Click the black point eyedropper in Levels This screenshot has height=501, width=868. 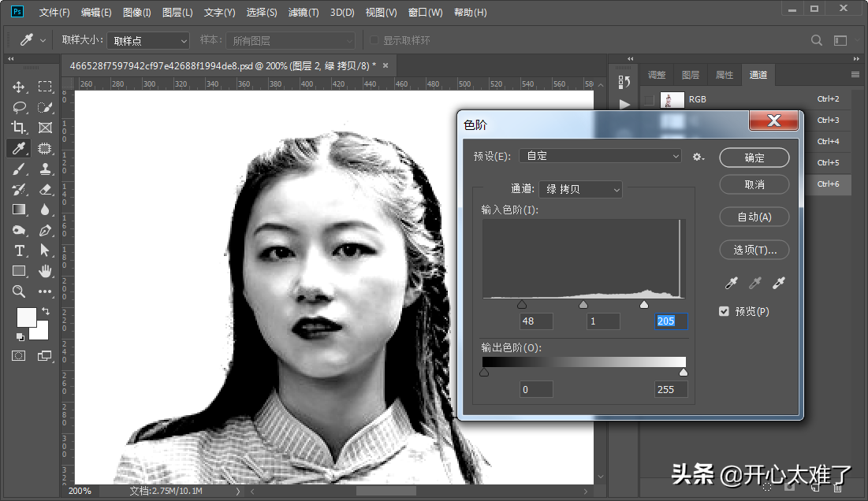tap(731, 283)
